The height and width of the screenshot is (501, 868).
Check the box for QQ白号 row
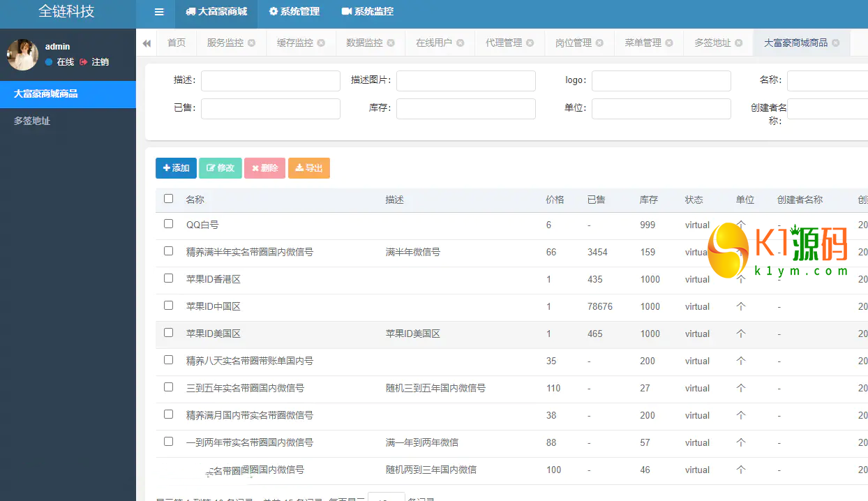tap(168, 224)
